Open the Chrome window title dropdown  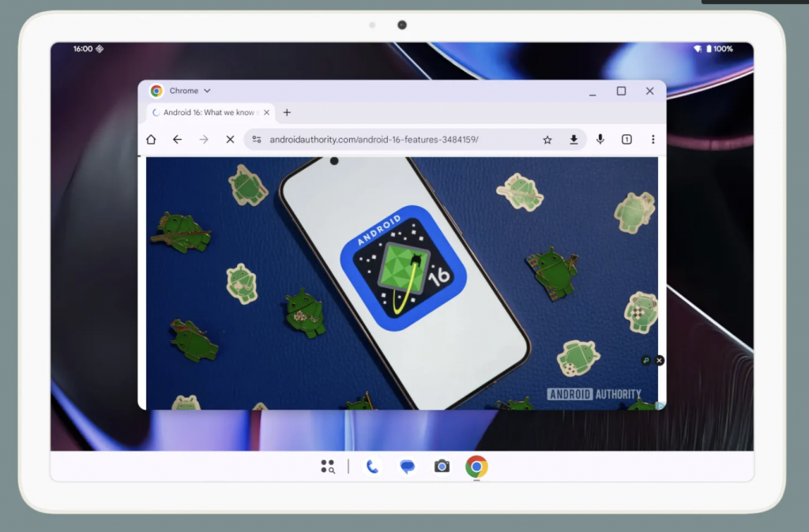pyautogui.click(x=206, y=90)
